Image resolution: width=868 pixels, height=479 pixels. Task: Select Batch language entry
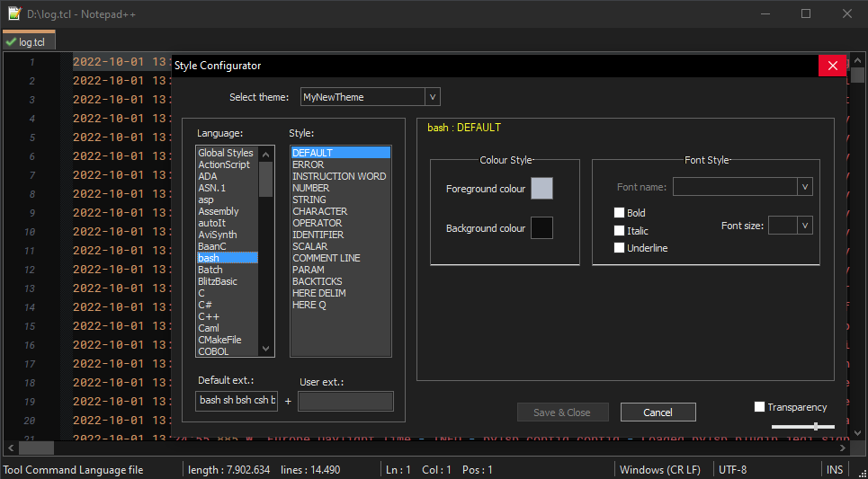point(226,270)
